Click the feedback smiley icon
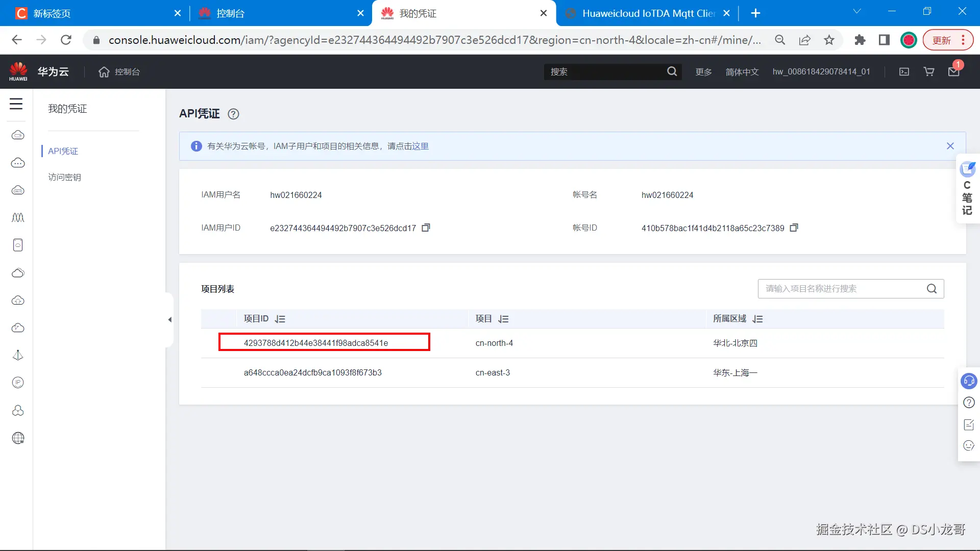The width and height of the screenshot is (980, 551). point(968,445)
